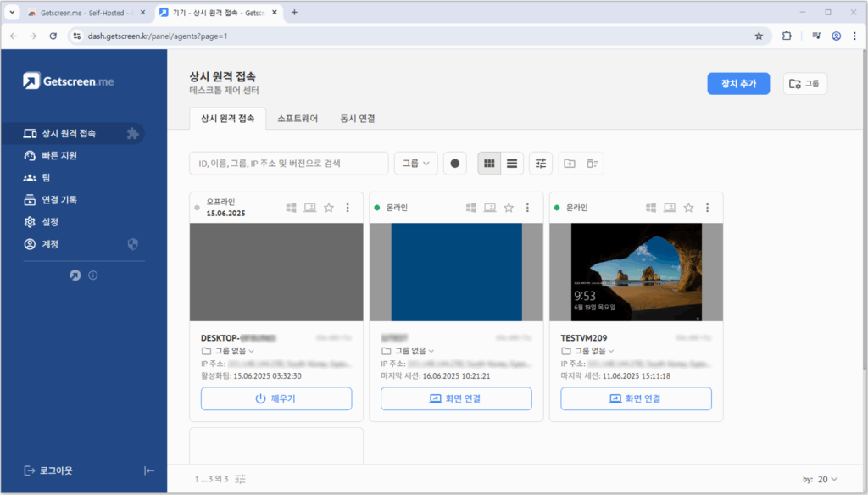
Task: Click the 그룹 folder button at top right
Action: (805, 84)
